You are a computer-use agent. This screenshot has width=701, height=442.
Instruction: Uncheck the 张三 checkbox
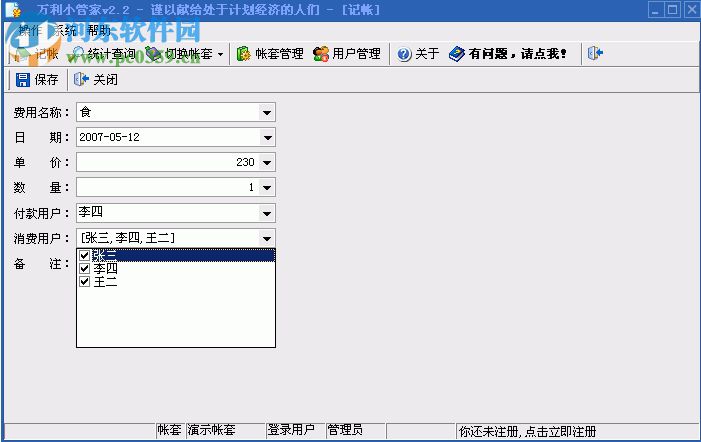click(84, 255)
